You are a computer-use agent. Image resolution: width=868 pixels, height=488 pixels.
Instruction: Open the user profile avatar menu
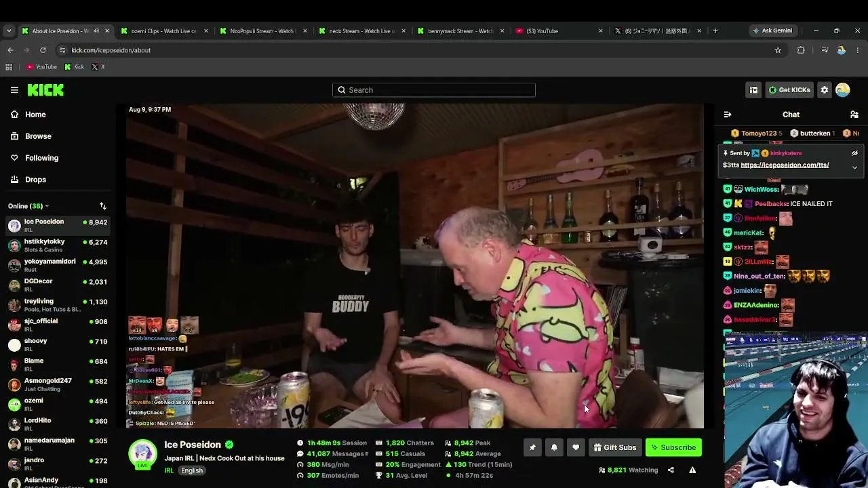pos(843,90)
